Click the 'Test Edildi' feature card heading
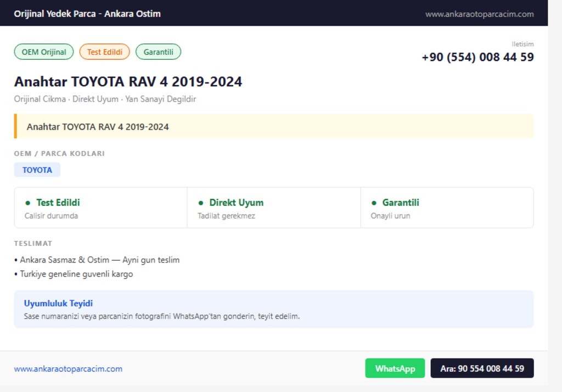562x392 pixels. pyautogui.click(x=58, y=203)
